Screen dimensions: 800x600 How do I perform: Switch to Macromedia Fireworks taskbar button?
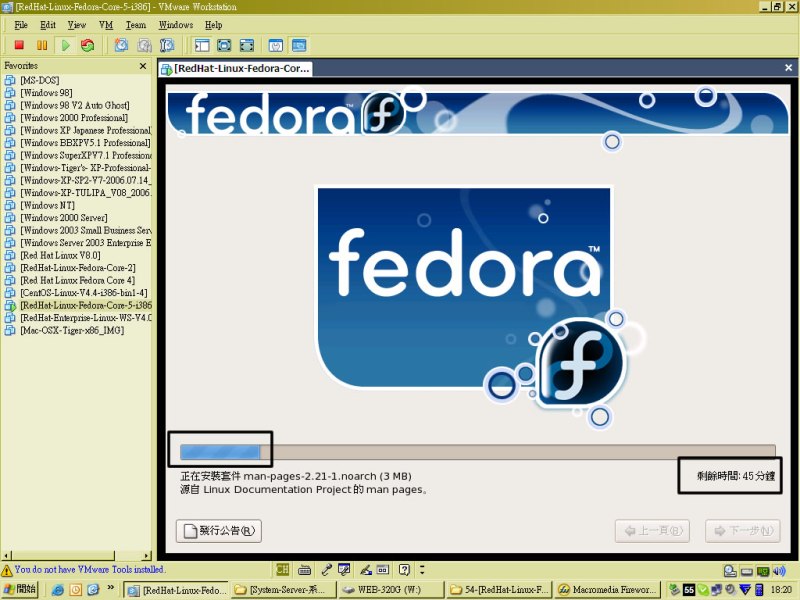click(x=608, y=590)
